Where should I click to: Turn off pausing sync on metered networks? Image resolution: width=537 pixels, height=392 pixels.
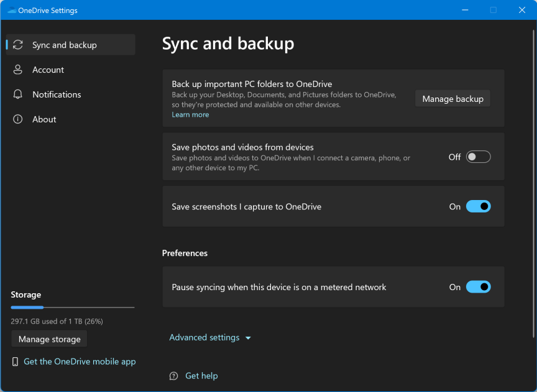point(479,286)
